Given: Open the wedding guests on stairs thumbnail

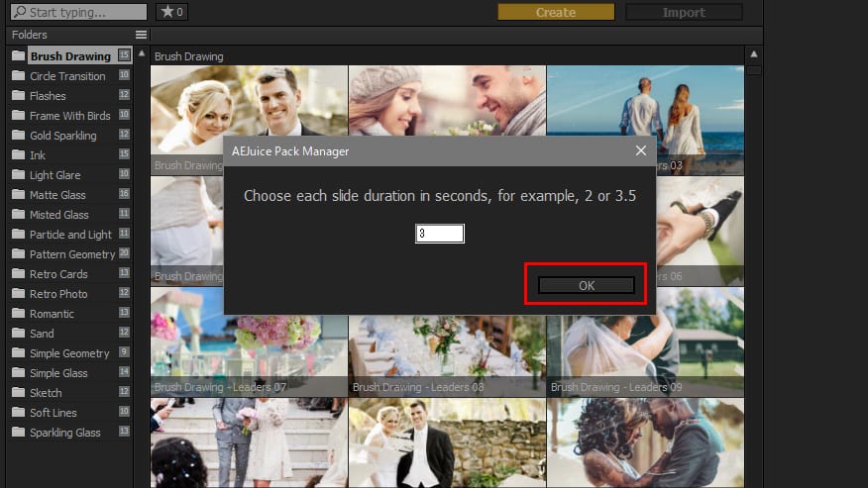Looking at the screenshot, I should coord(249,442).
